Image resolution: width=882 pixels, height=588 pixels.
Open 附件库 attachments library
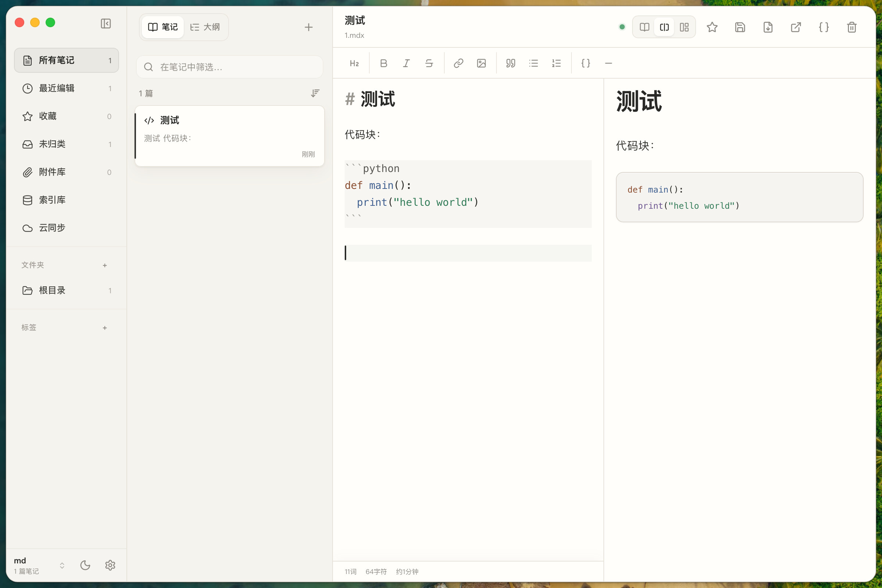(x=67, y=172)
